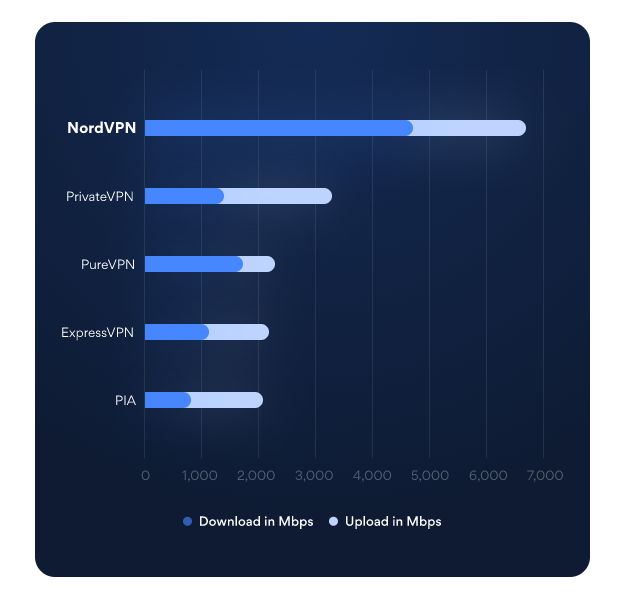
Task: Select the PureVPN label
Action: tap(107, 264)
